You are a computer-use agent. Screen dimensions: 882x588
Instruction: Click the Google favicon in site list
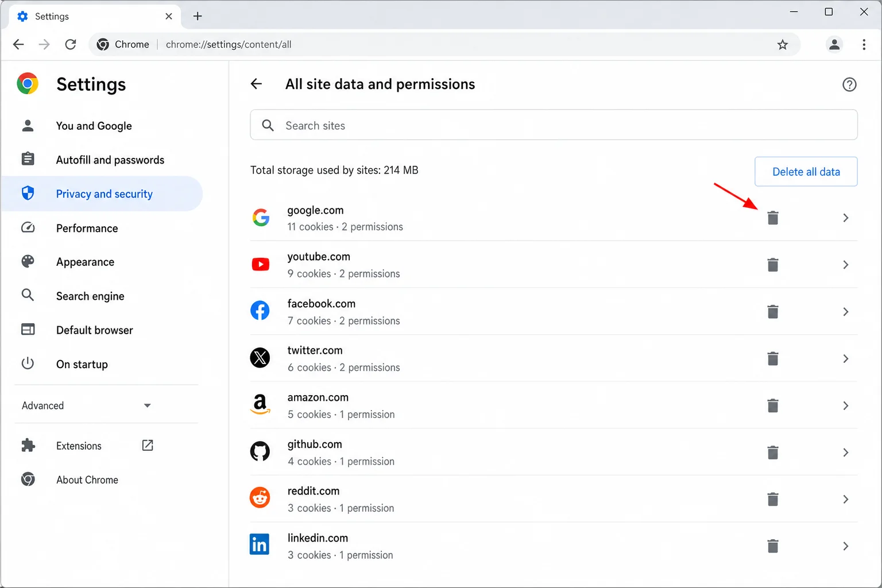click(x=261, y=218)
